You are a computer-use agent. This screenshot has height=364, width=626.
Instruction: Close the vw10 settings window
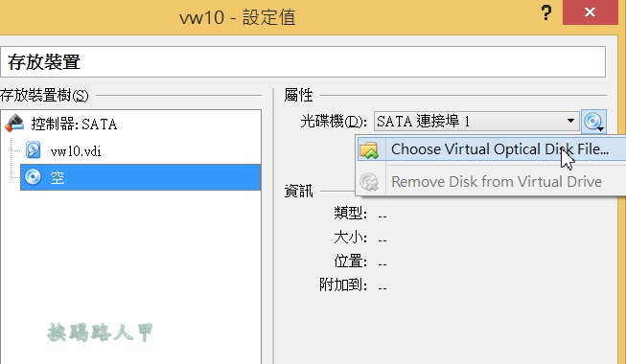591,12
